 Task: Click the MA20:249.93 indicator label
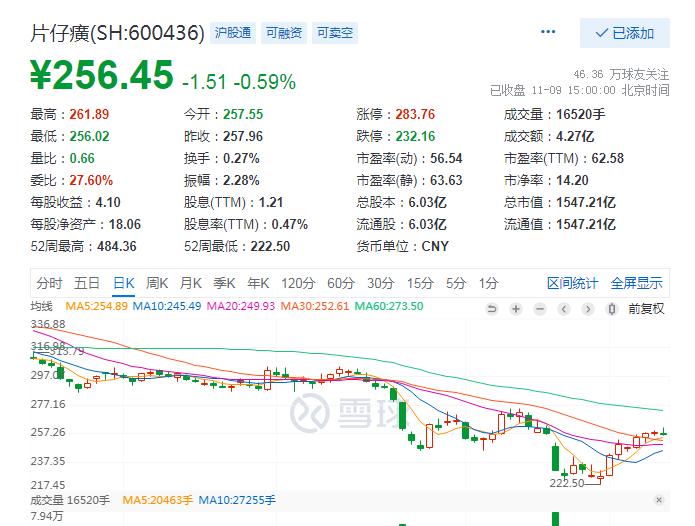[x=241, y=306]
